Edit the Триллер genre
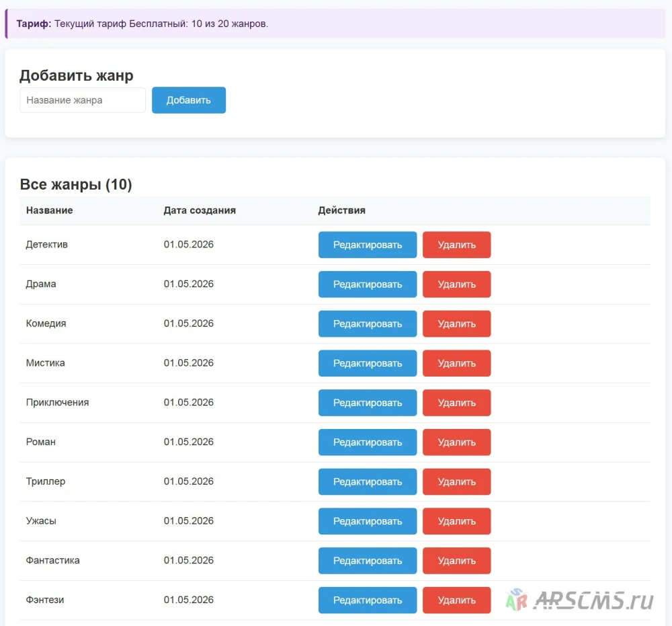 (x=368, y=481)
